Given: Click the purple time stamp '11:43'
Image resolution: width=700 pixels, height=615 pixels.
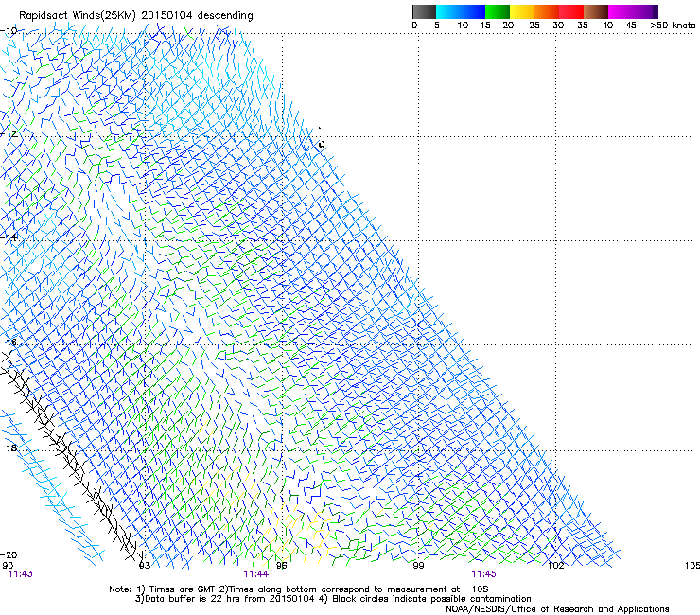Looking at the screenshot, I should click(x=21, y=574).
